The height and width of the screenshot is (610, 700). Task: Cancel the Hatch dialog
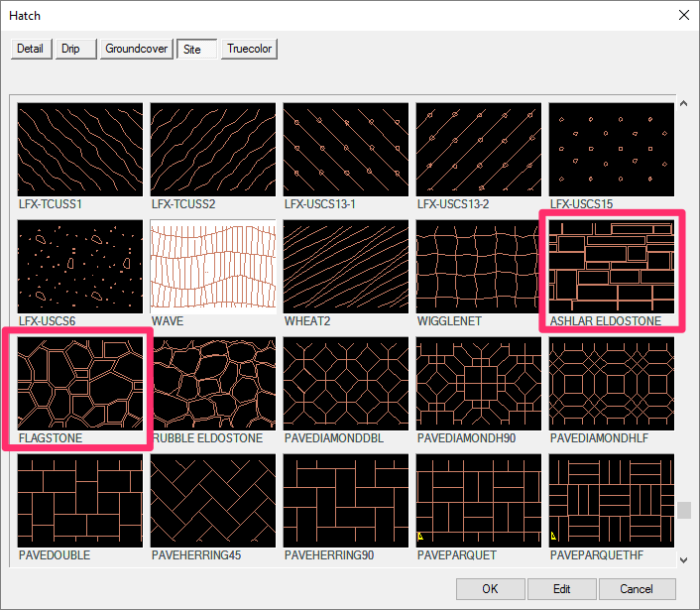636,589
